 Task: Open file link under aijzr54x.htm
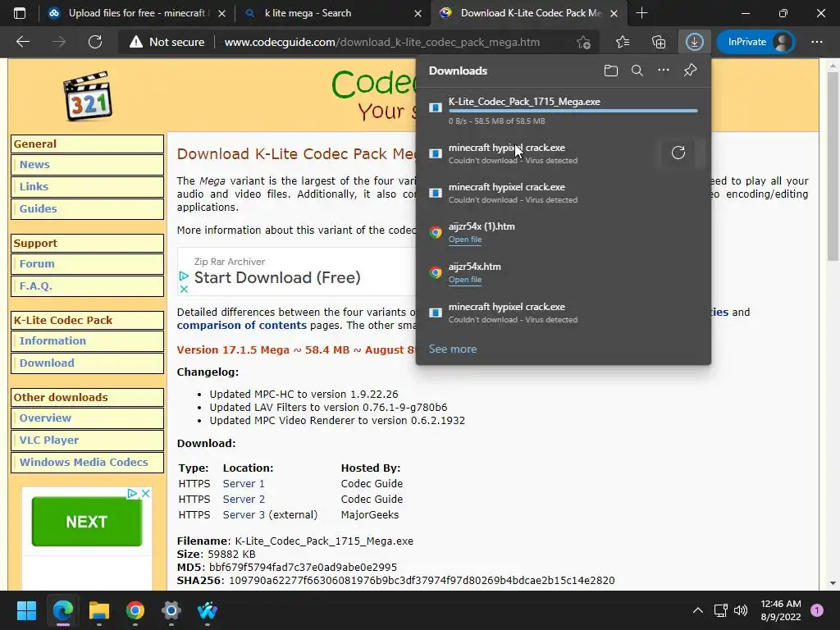tap(464, 280)
